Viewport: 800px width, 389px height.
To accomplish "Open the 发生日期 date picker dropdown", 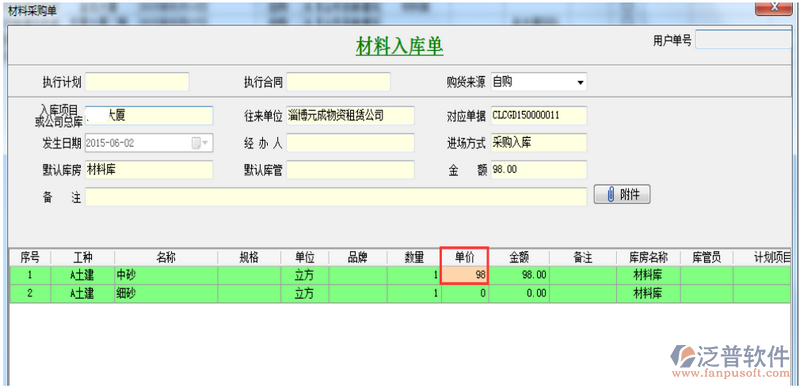I will point(206,143).
